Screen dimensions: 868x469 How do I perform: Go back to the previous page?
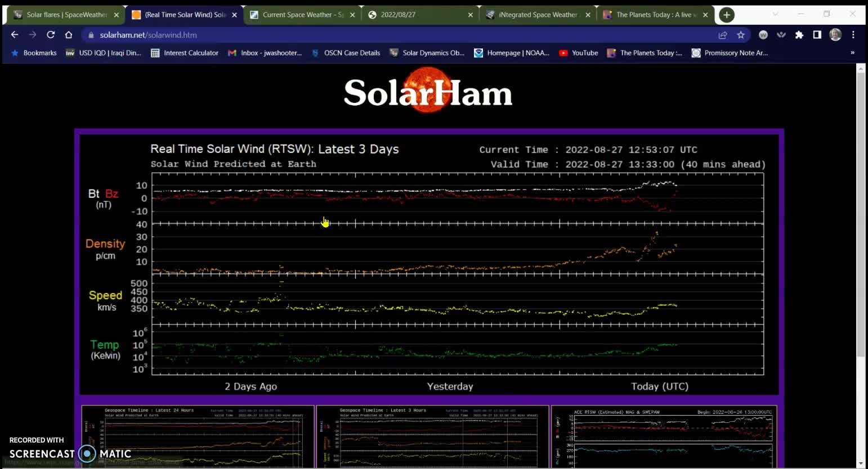pos(15,35)
